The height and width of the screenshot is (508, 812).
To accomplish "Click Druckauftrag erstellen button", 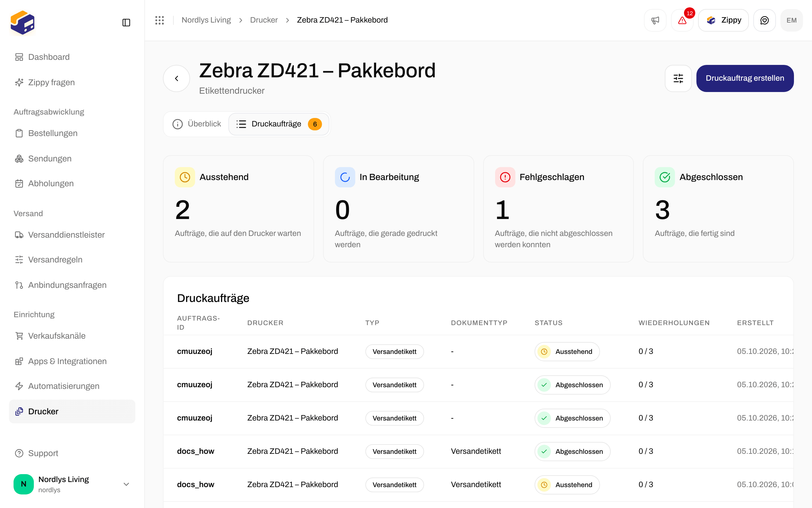I will coord(745,78).
